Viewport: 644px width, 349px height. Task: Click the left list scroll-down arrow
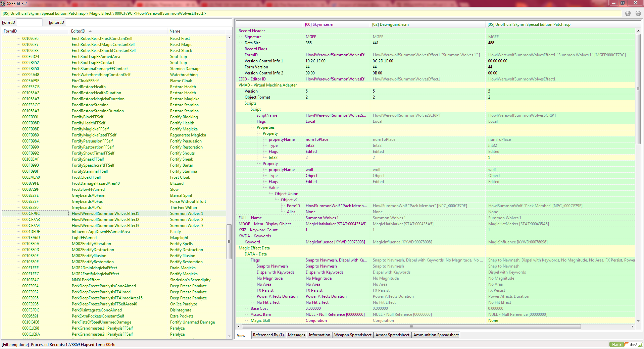pos(229,336)
